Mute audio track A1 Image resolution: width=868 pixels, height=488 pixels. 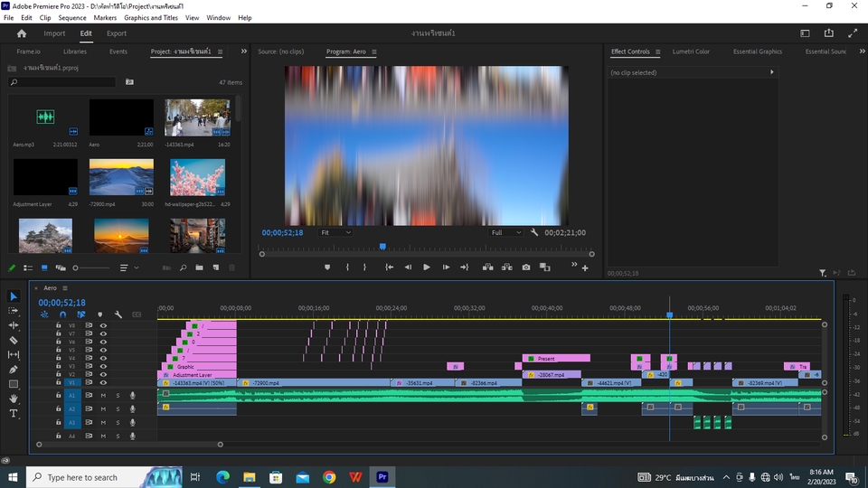point(103,395)
